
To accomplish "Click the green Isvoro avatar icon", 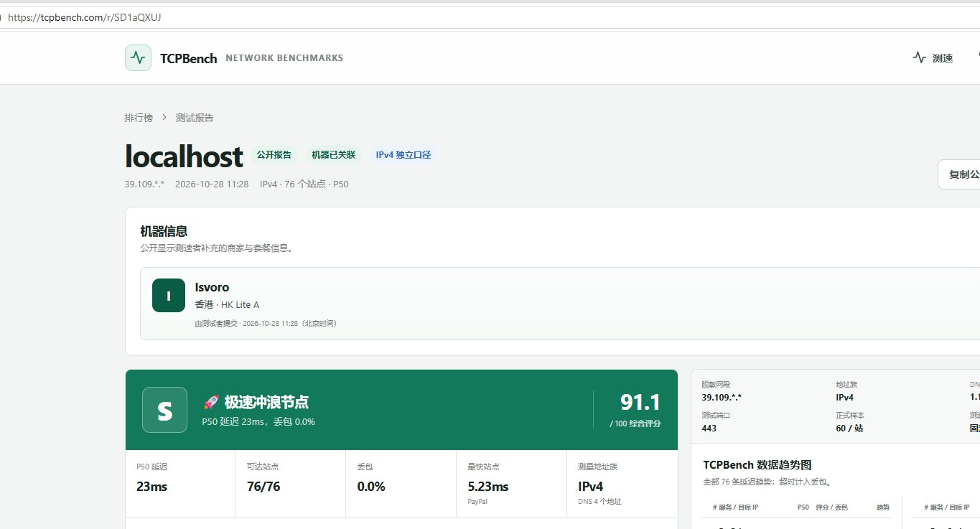I will click(x=169, y=296).
